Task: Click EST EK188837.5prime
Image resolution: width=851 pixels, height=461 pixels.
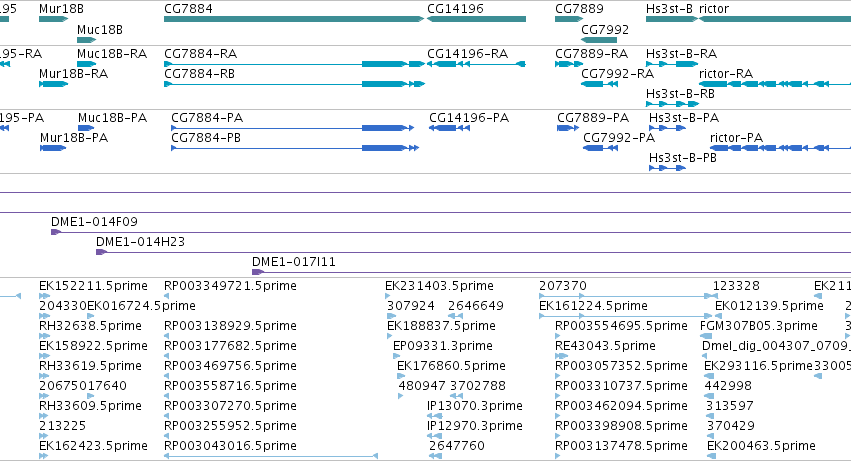Action: click(441, 326)
